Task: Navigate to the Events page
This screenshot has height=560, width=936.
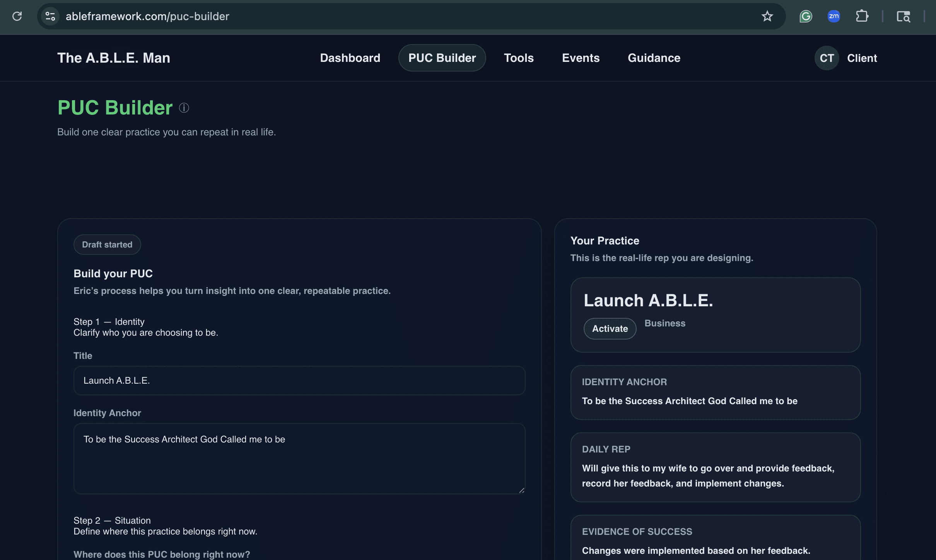Action: pyautogui.click(x=581, y=58)
